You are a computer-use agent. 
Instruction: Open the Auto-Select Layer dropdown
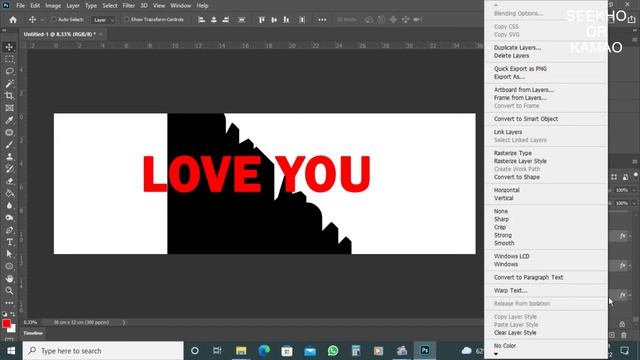pyautogui.click(x=103, y=20)
